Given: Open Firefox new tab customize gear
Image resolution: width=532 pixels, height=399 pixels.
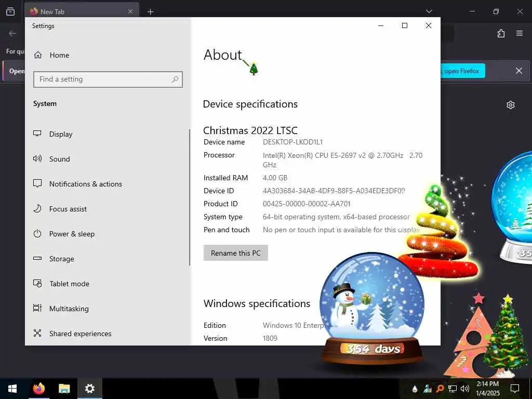Looking at the screenshot, I should point(511,105).
